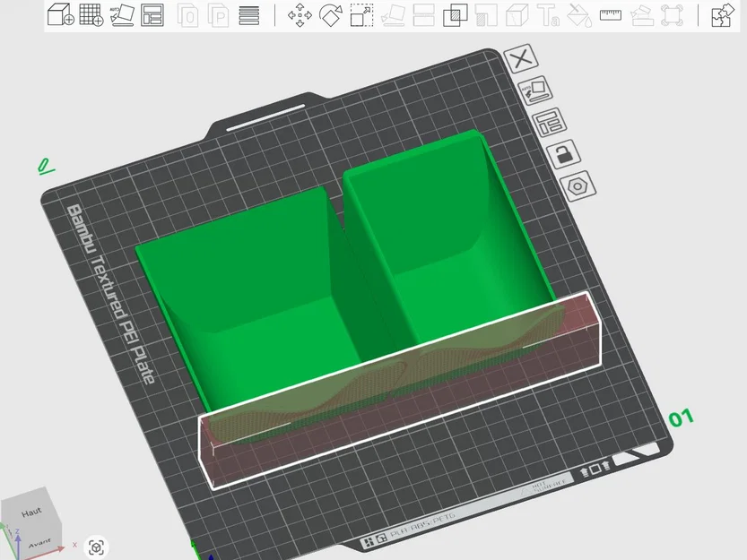Remove all objects with plate X icon
Image resolution: width=747 pixels, height=560 pixels.
pos(521,59)
